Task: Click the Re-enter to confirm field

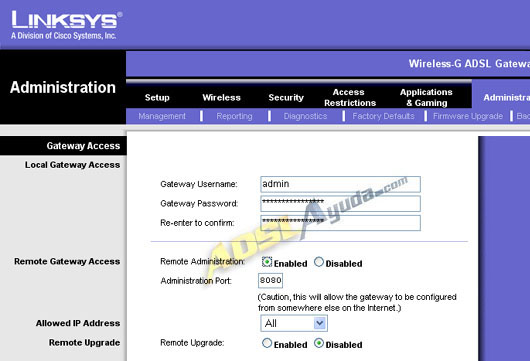Action: (x=340, y=223)
